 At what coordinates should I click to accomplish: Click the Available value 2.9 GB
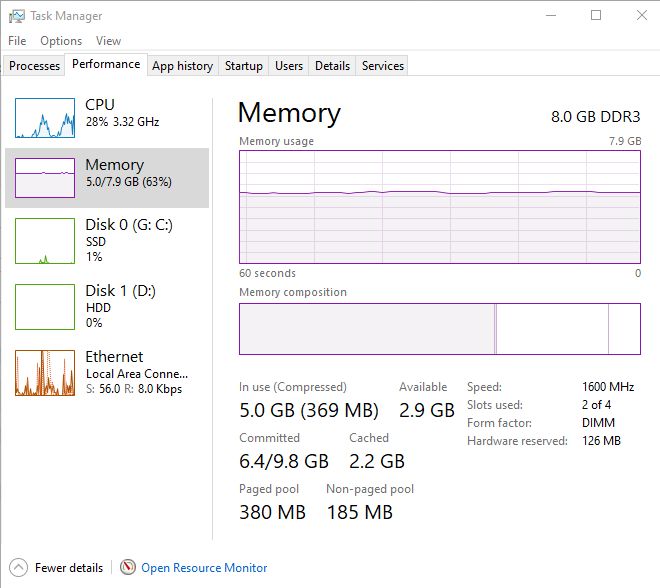click(x=427, y=410)
